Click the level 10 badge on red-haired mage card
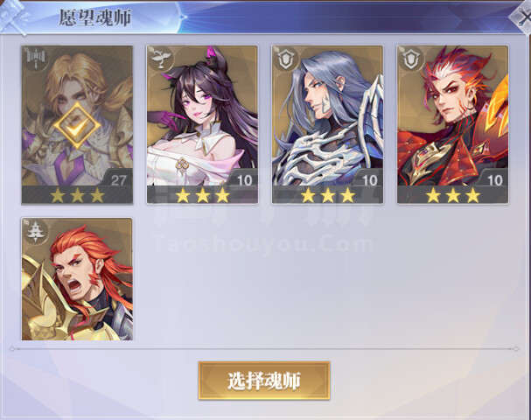This screenshot has height=420, width=531. pos(493,178)
